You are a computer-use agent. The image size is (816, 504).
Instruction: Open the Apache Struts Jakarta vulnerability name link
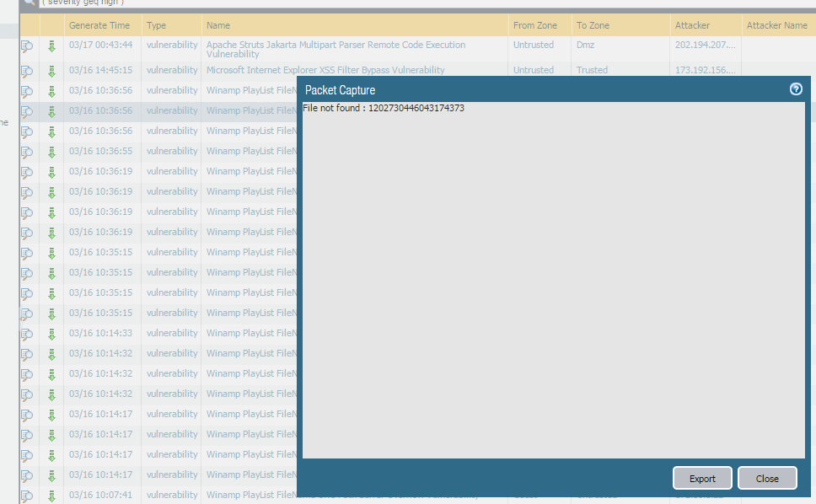336,46
